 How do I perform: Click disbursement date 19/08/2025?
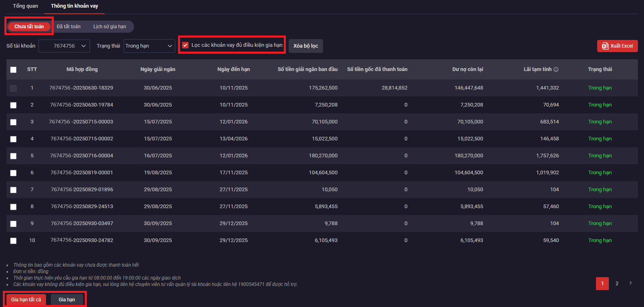(x=158, y=173)
